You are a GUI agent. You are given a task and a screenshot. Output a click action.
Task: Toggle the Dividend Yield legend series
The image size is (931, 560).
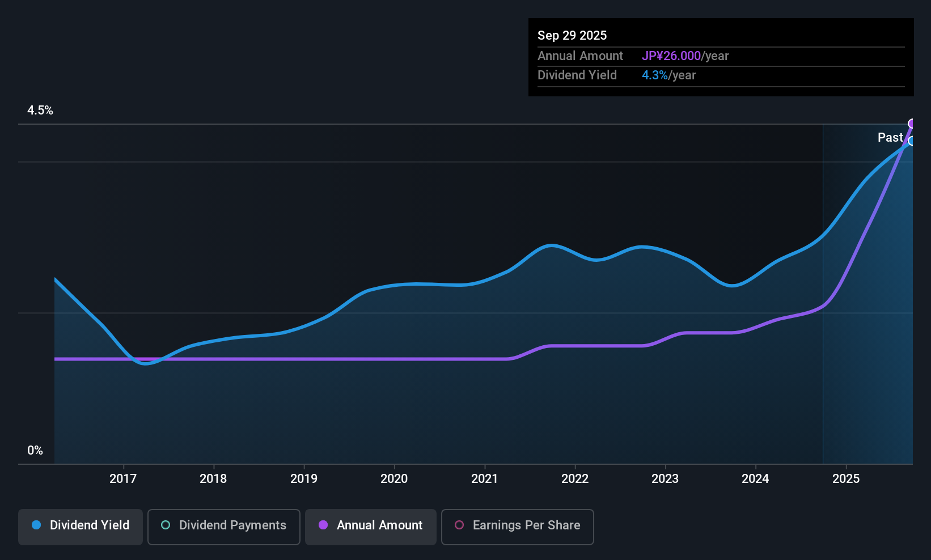pyautogui.click(x=81, y=525)
